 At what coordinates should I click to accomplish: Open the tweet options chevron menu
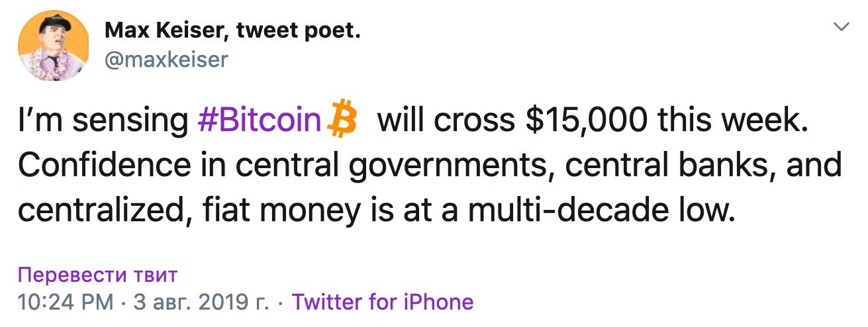coord(842,27)
